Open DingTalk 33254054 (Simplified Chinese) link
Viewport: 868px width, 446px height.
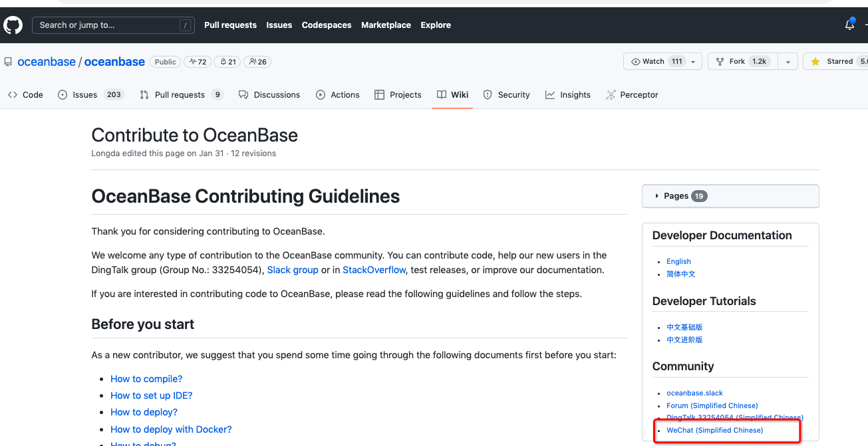tap(735, 417)
